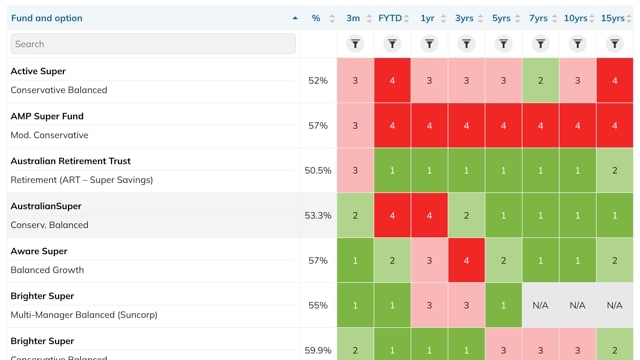Open the 5yrs column filter icon
Screen dimensions: 640x360
point(503,44)
